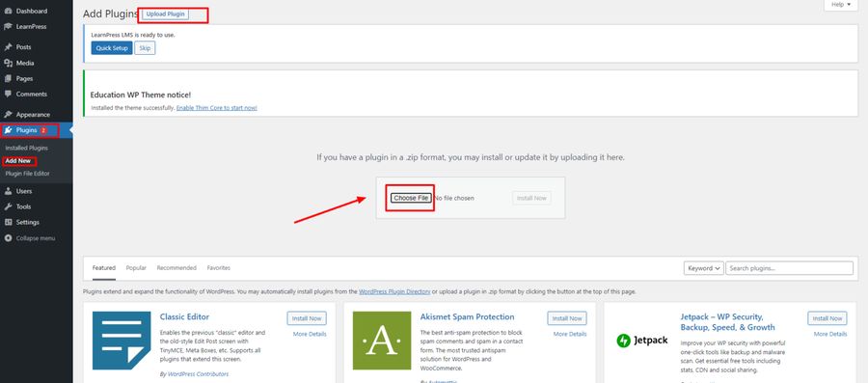This screenshot has height=383, width=868.
Task: Expand the Help dropdown tab
Action: 841,5
